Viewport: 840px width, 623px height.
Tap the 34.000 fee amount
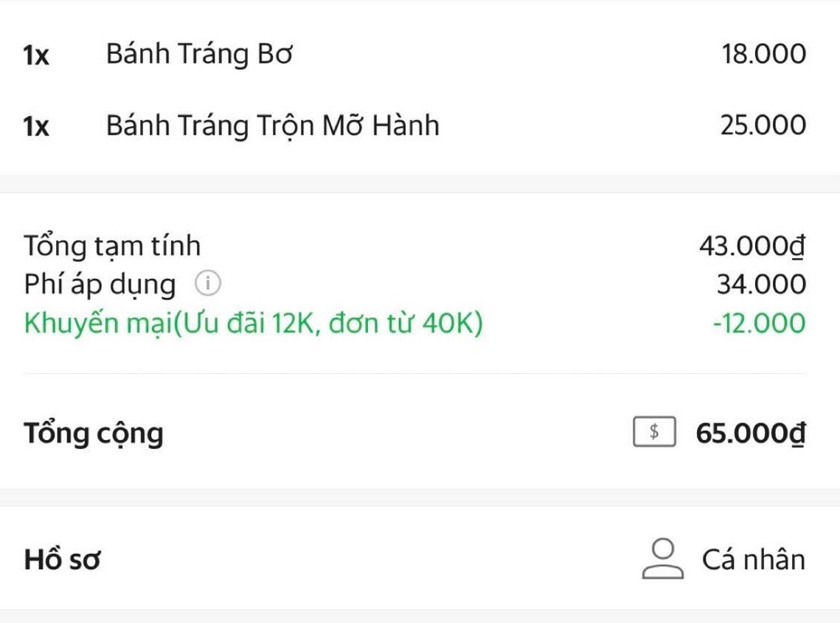(x=761, y=285)
